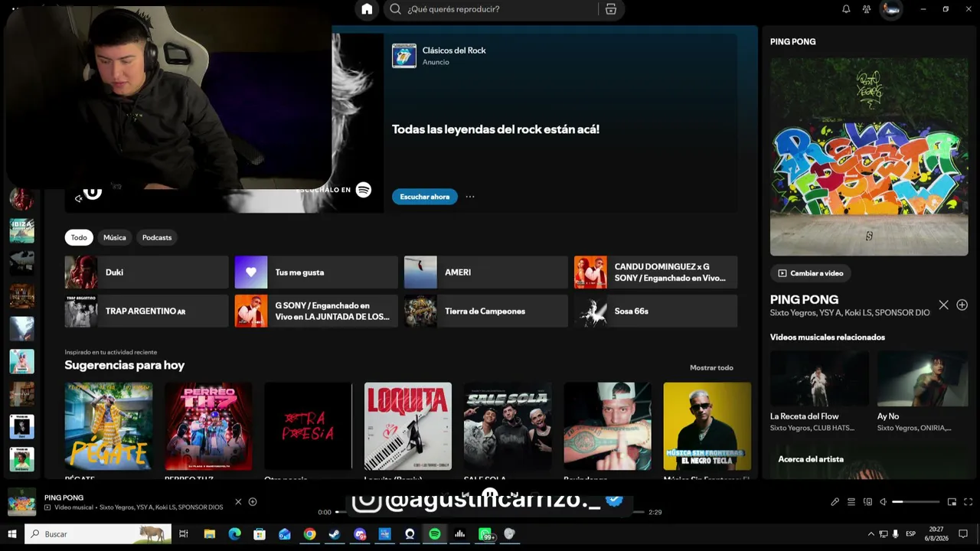Select the Música filter chip

point(115,237)
